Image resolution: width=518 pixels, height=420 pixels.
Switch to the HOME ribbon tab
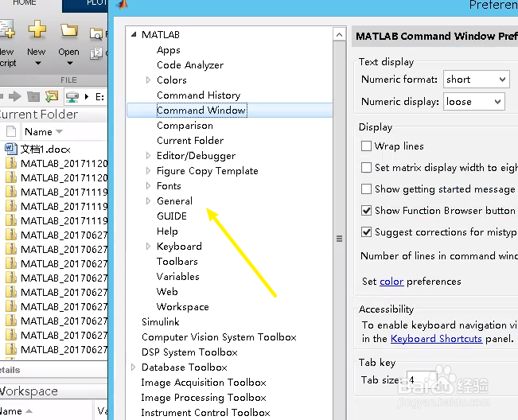pyautogui.click(x=25, y=3)
